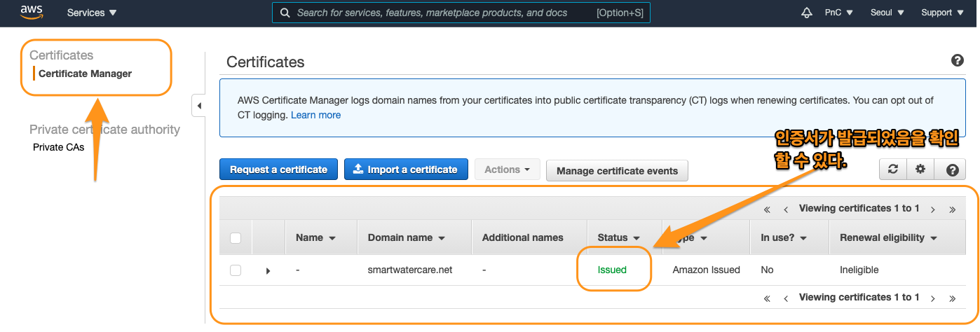Image resolution: width=980 pixels, height=332 pixels.
Task: Select the smartwatercare.net certificate checkbox
Action: tap(236, 270)
